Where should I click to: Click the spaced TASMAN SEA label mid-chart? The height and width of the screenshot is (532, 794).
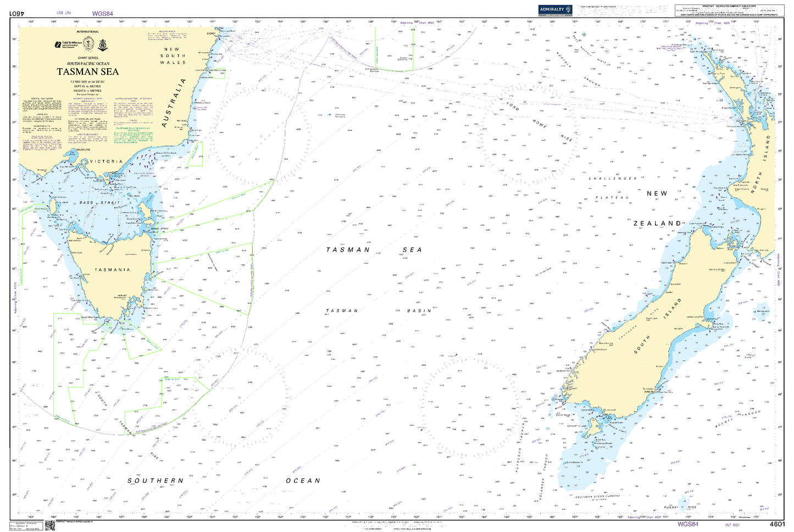374,250
